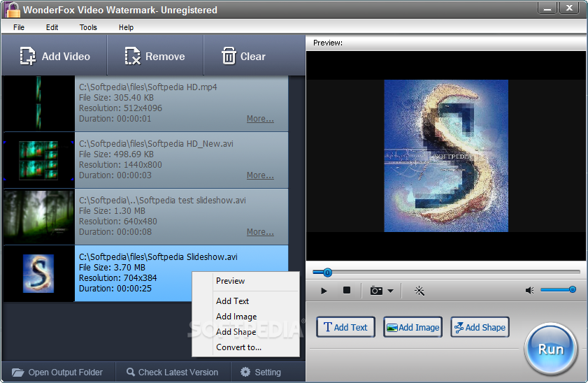
Task: Click the Add Image watermark button
Action: click(413, 327)
